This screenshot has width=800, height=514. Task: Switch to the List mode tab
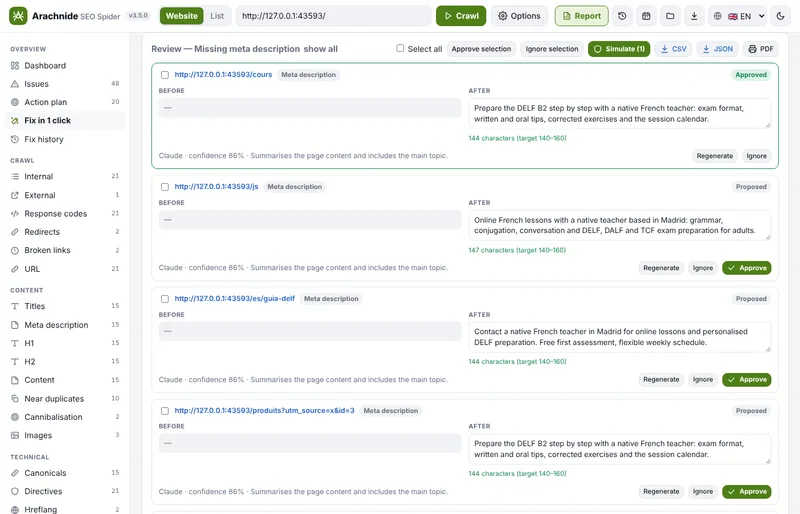[x=217, y=16]
